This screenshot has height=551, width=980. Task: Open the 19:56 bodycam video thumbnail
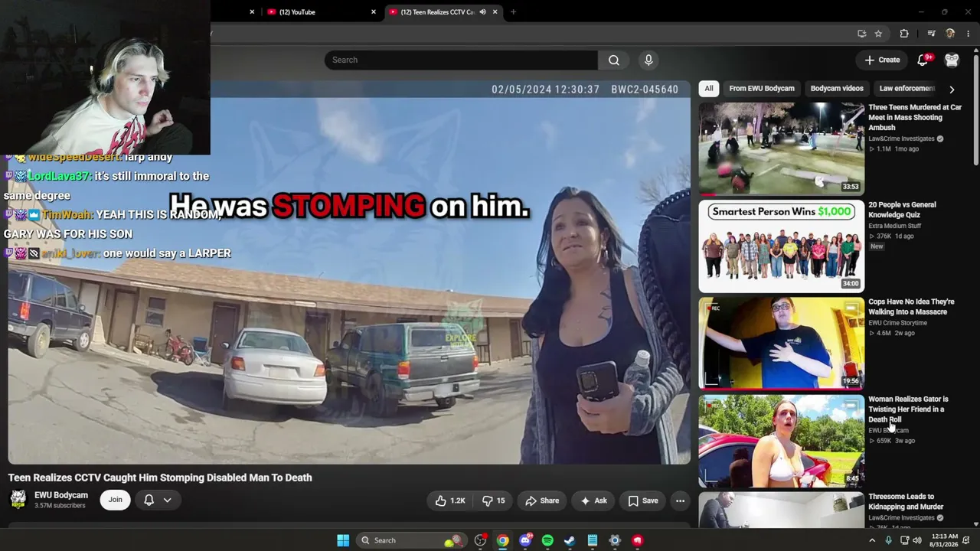781,344
